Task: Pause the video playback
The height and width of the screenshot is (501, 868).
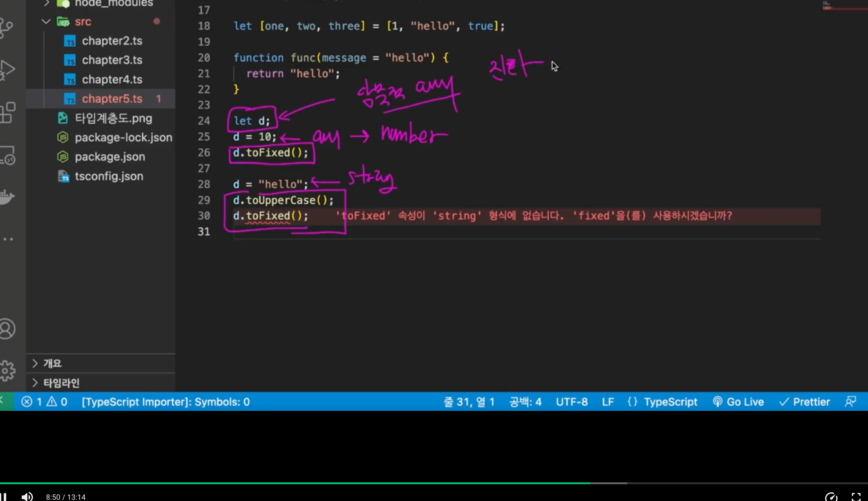Action: point(3,497)
